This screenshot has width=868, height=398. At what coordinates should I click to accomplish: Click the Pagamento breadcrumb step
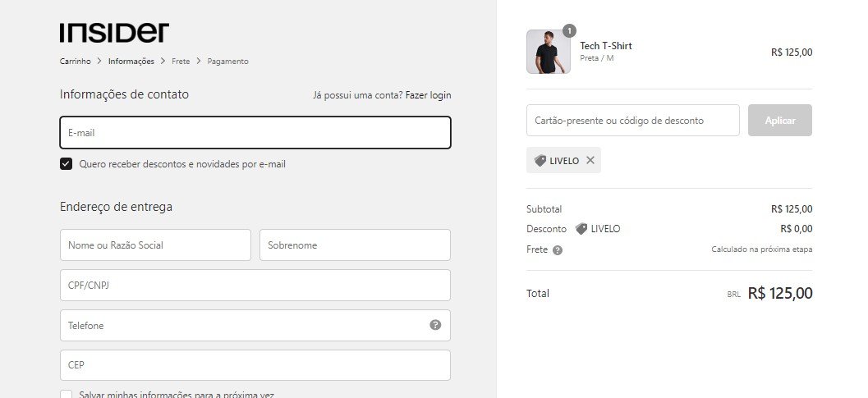click(x=227, y=62)
